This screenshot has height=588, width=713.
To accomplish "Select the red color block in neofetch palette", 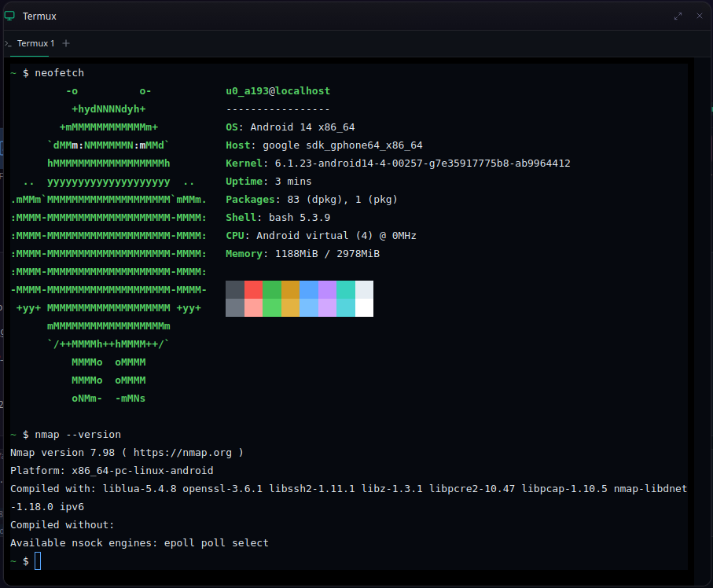I will (x=254, y=299).
